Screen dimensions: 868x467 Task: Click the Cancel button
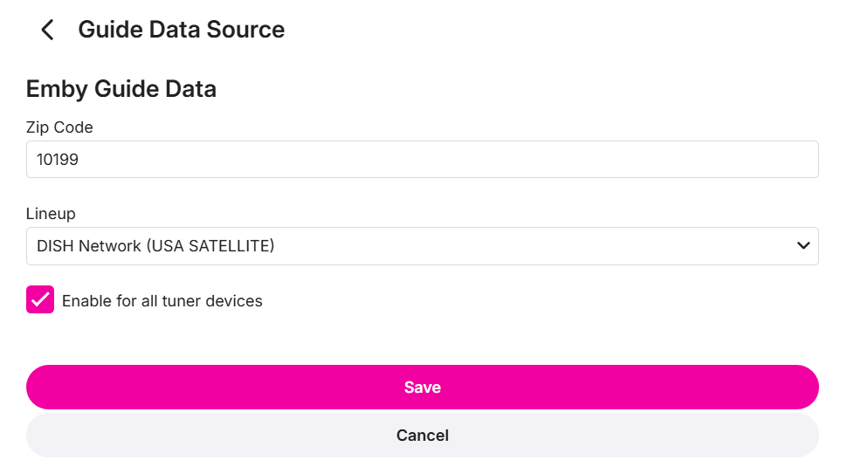click(422, 435)
